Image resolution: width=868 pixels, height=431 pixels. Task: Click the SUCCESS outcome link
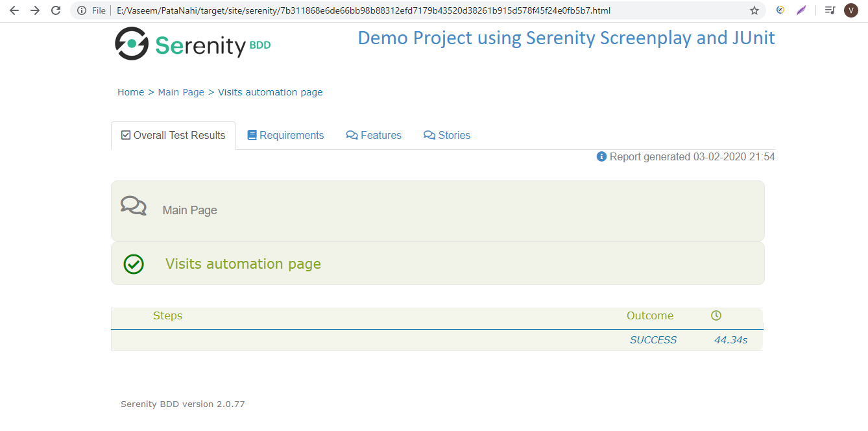(x=653, y=339)
